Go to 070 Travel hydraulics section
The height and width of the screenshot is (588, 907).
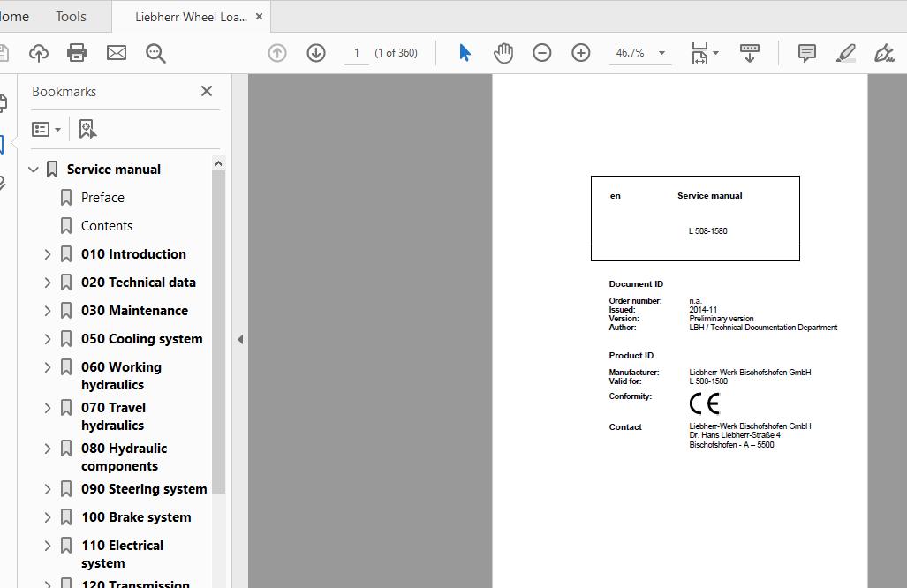click(113, 417)
